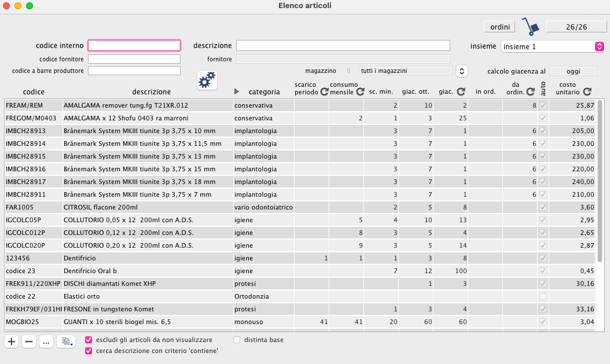Viewport: 610px width, 364px height.
Task: Click the hand truck orders icon
Action: tap(530, 27)
